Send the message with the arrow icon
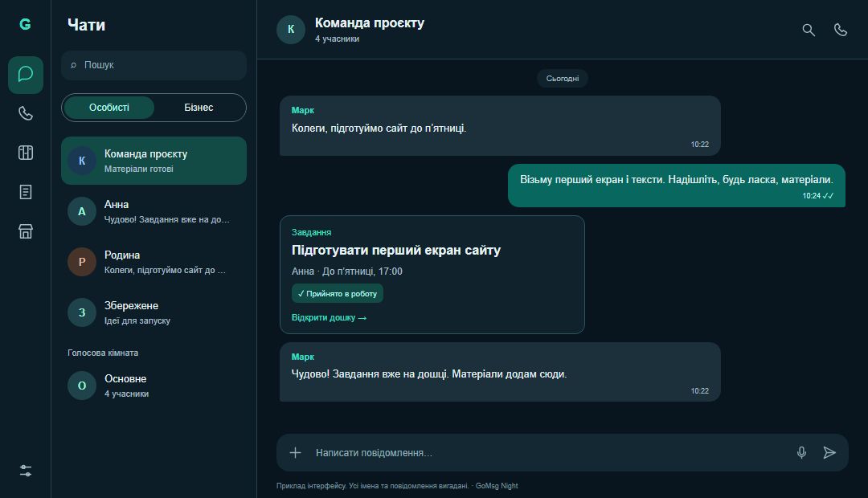Image resolution: width=868 pixels, height=498 pixels. click(x=829, y=453)
